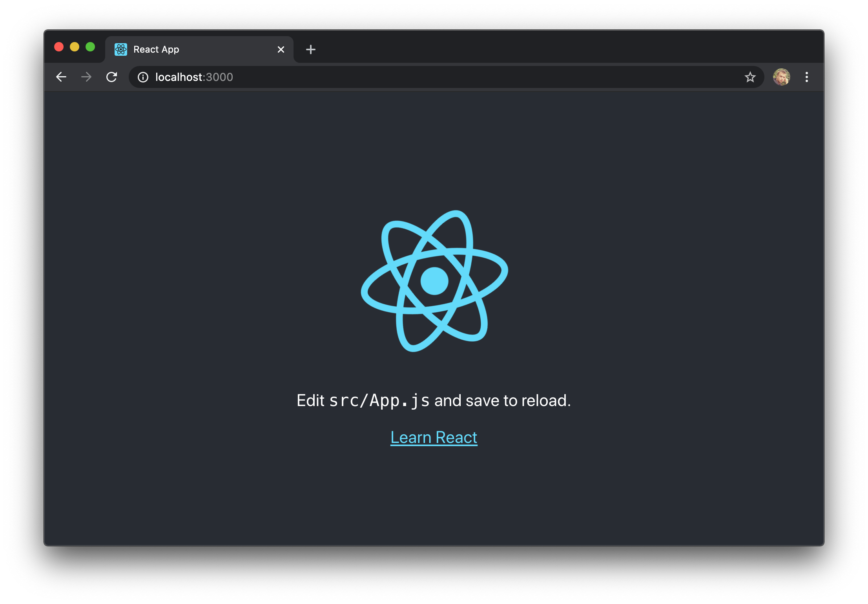Go back using the browser back arrow
868x604 pixels.
(x=61, y=77)
